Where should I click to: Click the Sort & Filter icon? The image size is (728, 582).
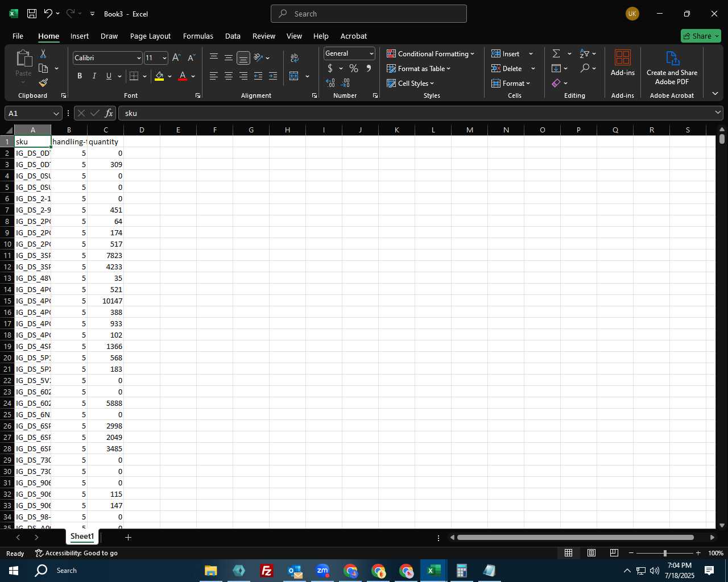pyautogui.click(x=585, y=53)
